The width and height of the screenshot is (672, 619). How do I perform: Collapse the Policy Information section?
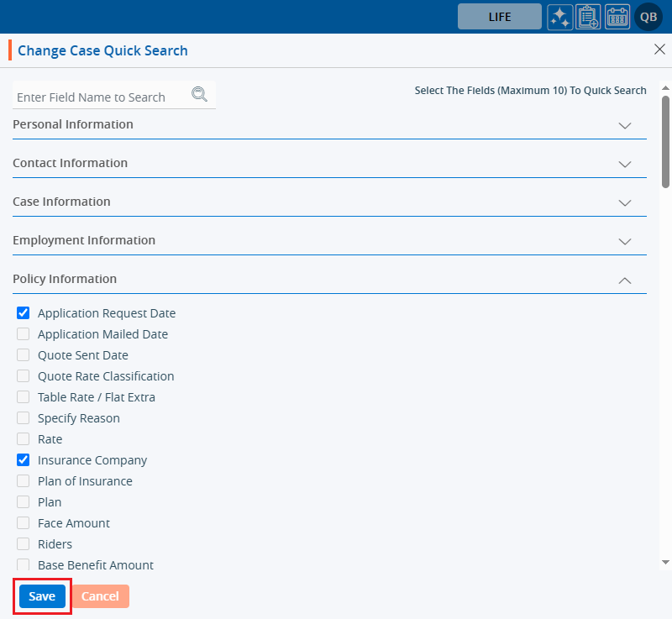pyautogui.click(x=624, y=280)
